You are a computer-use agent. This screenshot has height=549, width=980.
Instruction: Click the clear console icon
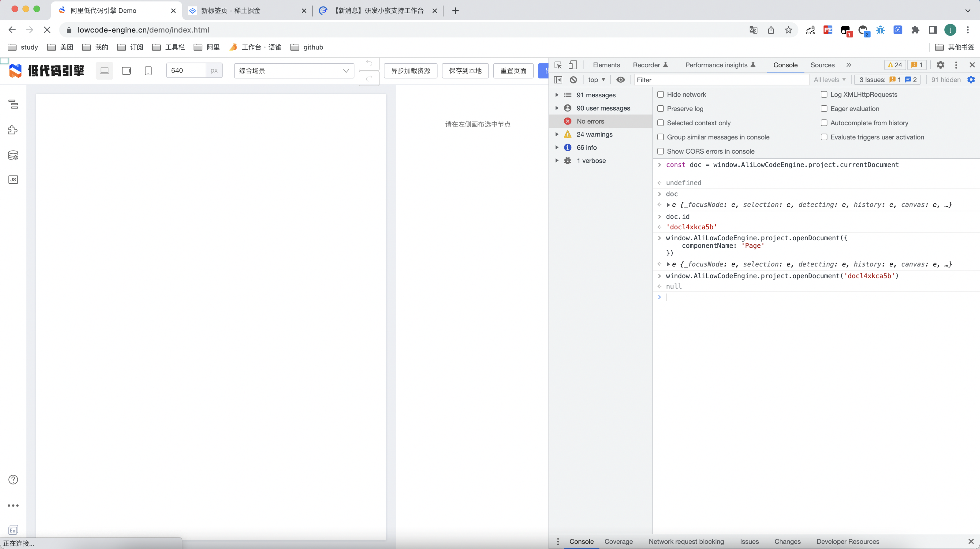(573, 80)
